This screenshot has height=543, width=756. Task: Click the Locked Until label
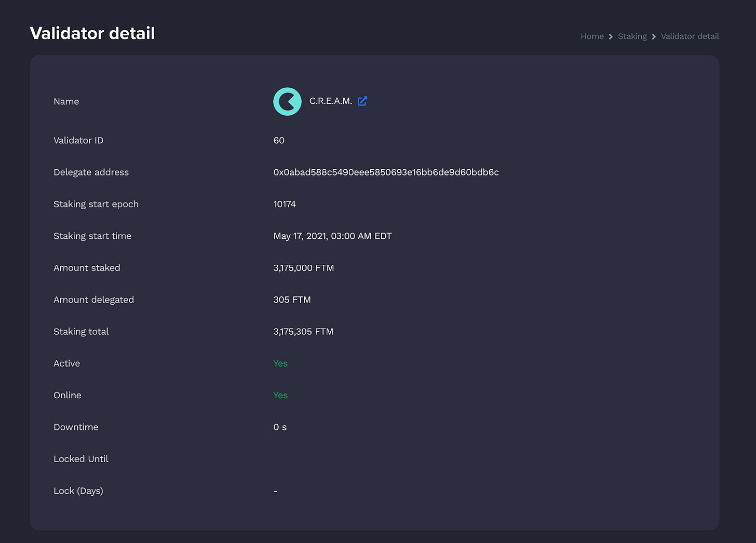coord(81,459)
